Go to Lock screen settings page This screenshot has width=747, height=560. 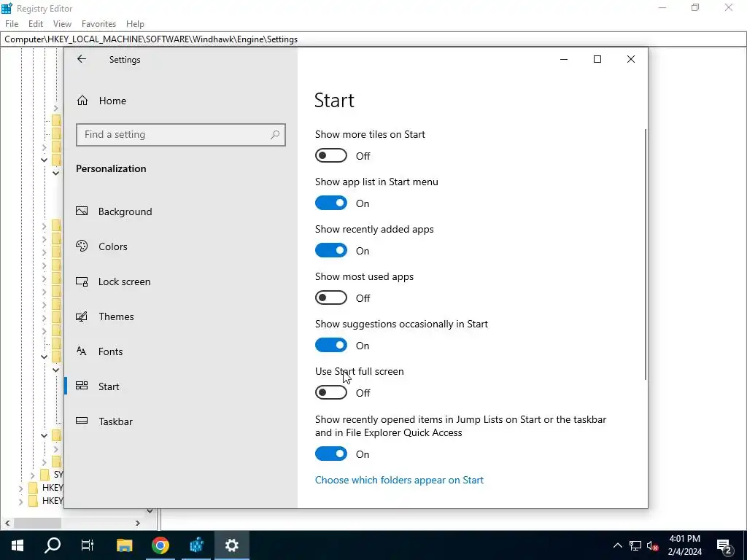[124, 281]
